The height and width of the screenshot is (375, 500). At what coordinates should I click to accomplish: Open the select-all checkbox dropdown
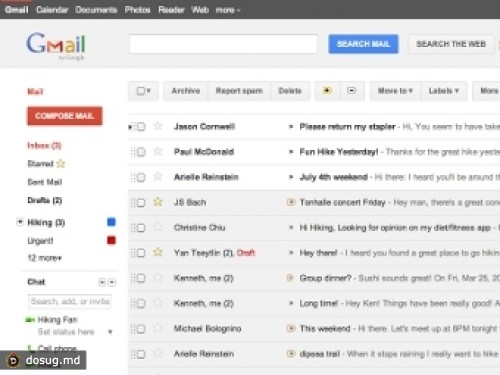(144, 91)
